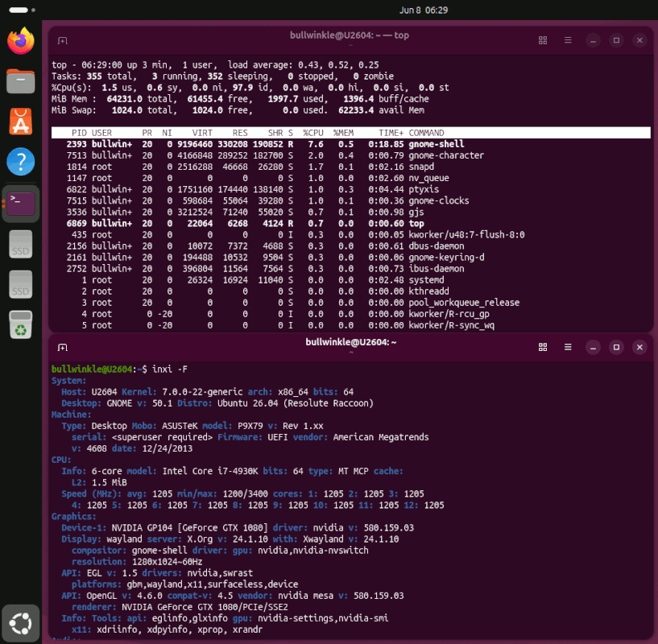Launch the App Center icon

21,122
